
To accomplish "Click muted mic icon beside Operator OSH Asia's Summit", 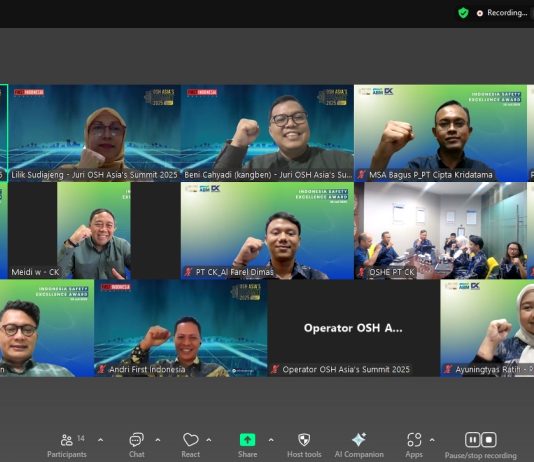I will pos(275,369).
